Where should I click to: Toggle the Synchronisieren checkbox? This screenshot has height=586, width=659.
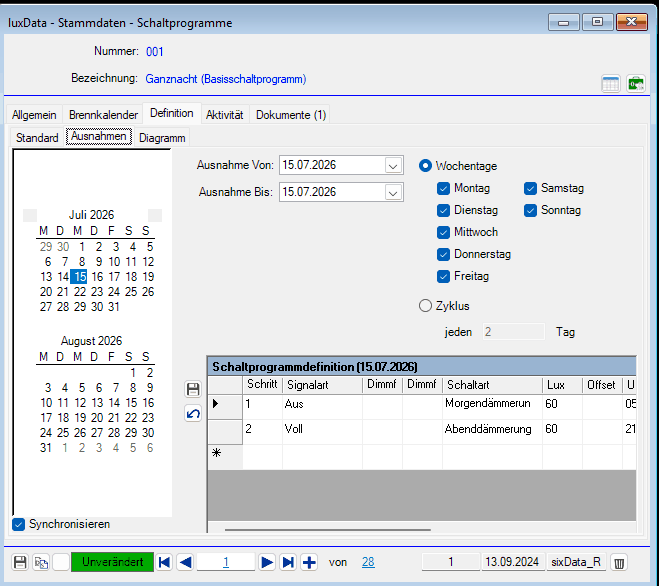pos(18,524)
